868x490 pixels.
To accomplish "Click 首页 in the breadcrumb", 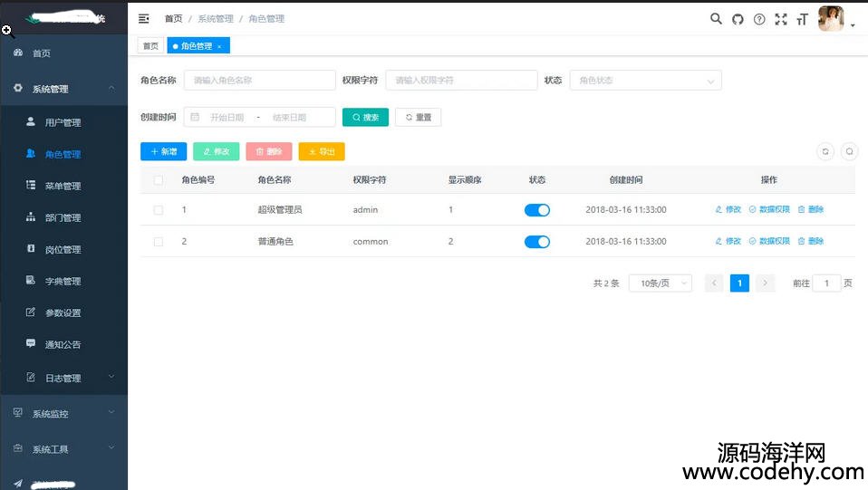I will 173,19.
